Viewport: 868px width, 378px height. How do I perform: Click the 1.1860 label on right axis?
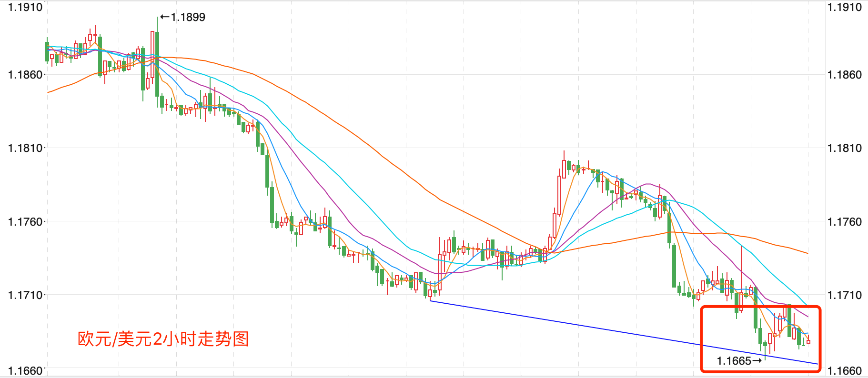coord(844,75)
